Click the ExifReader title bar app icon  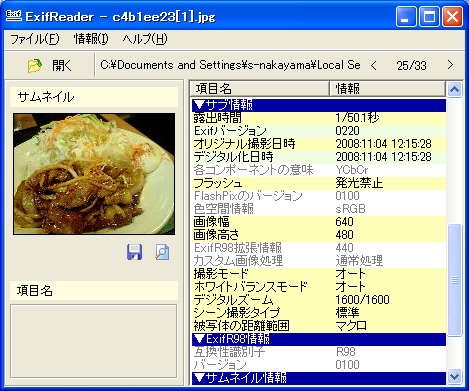[x=14, y=16]
